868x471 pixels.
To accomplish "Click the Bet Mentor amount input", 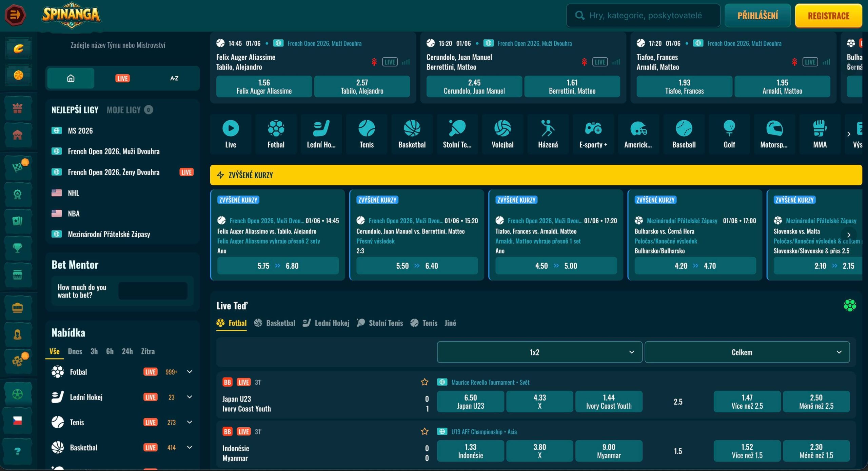I will coord(153,291).
